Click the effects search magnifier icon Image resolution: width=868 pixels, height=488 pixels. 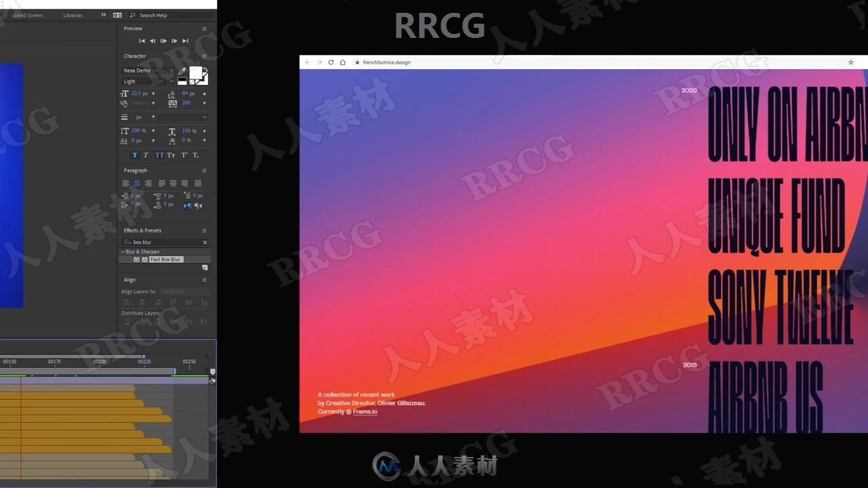tap(127, 242)
